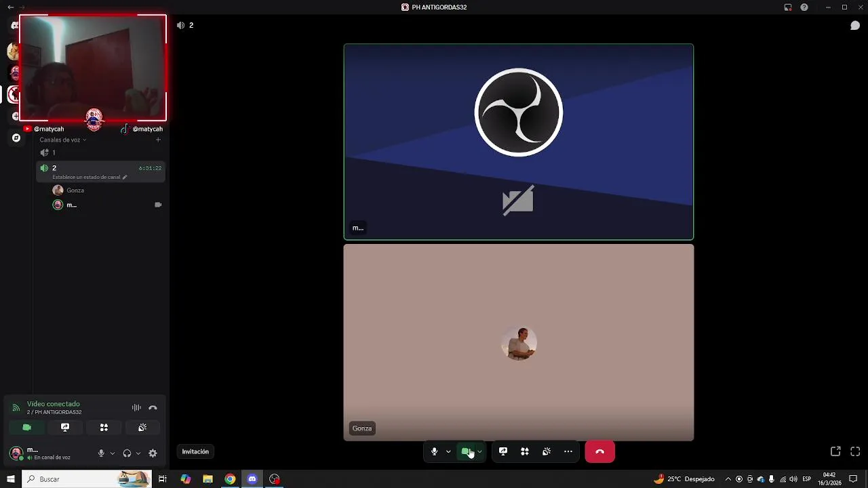Share your screen from call control bar
Image resolution: width=868 pixels, height=488 pixels.
pos(503,451)
